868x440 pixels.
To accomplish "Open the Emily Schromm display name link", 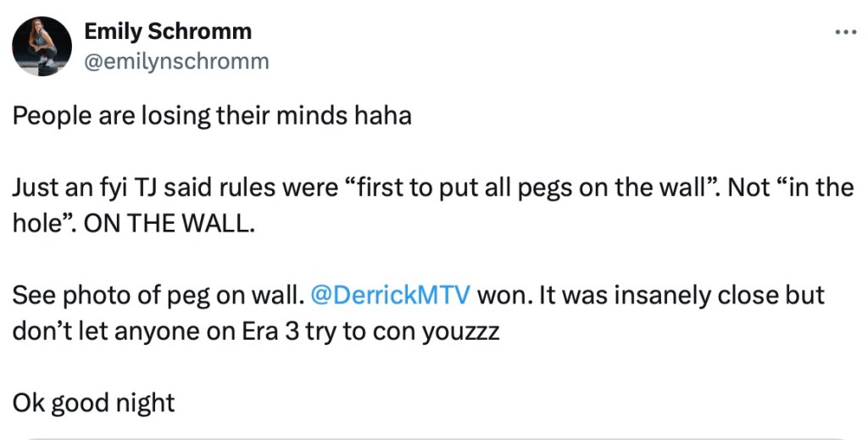I will point(168,32).
